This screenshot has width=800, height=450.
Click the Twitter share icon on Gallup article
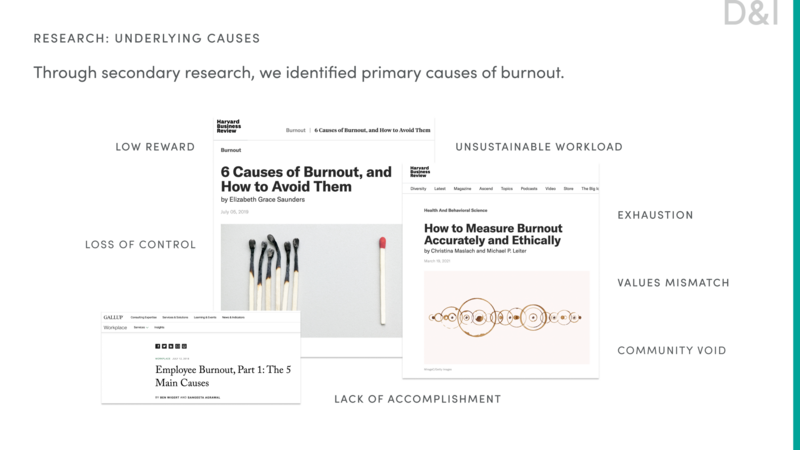coord(164,346)
